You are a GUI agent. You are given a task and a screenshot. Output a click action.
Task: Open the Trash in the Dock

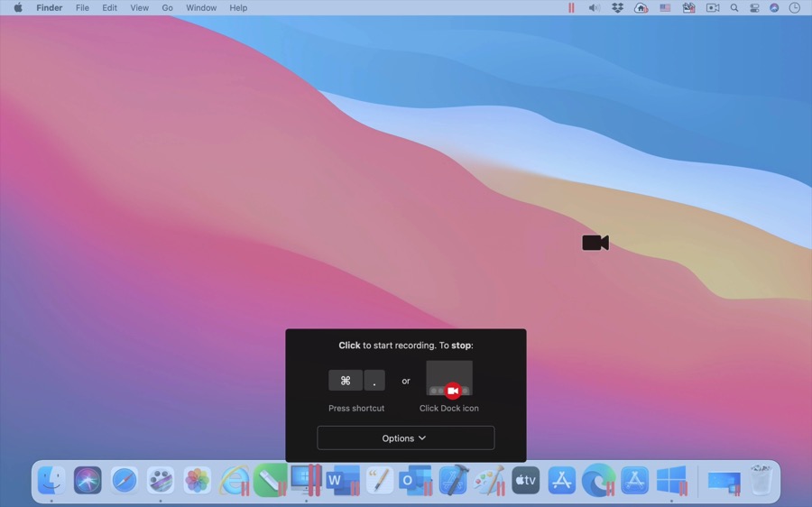(761, 480)
